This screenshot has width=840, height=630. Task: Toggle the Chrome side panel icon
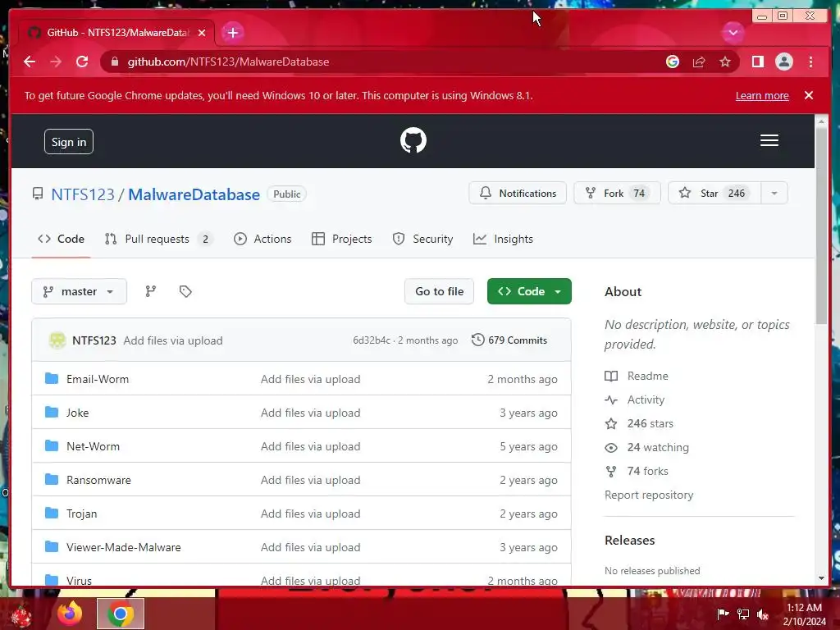[757, 62]
